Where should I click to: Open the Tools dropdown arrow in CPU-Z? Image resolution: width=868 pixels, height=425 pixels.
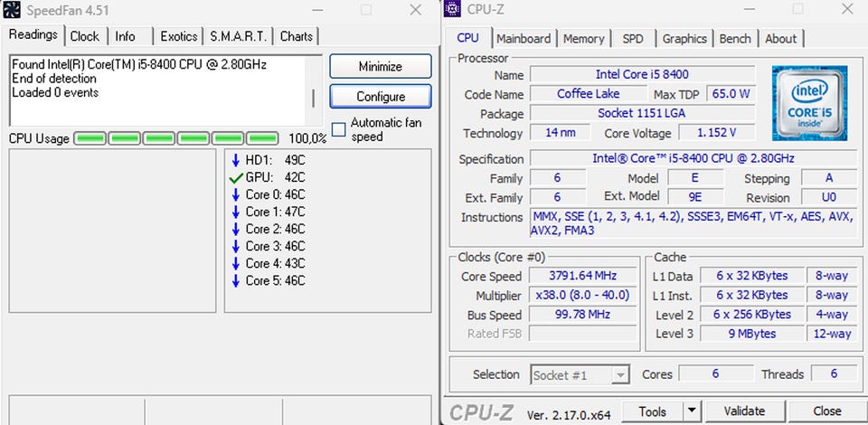pos(691,411)
